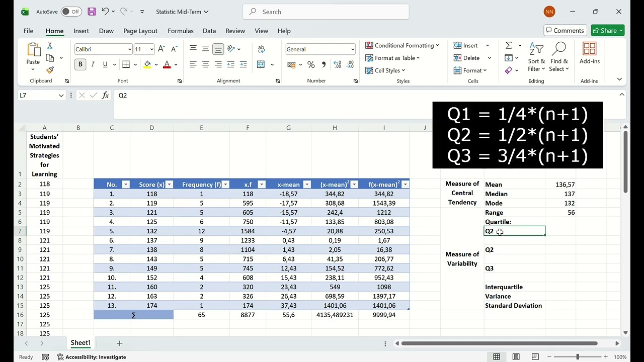The image size is (644, 362).
Task: Select the Sheet1 tab
Action: 80,343
